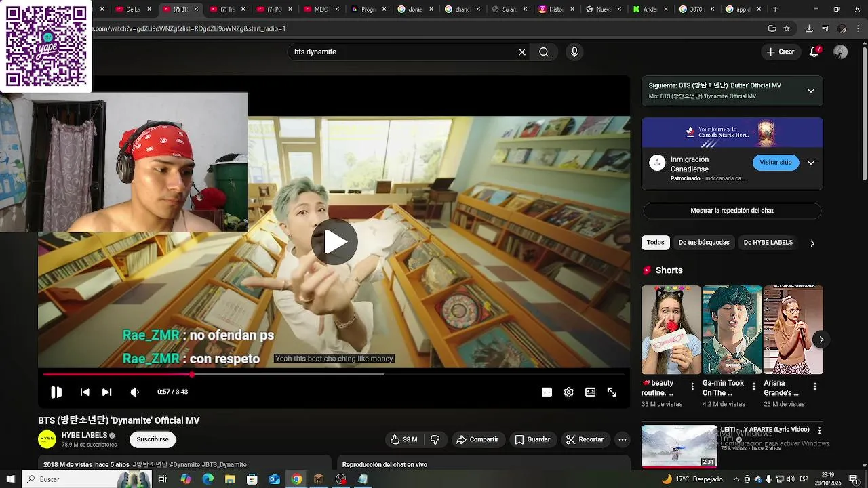
Task: Click the #BTS_Dynamite hashtag
Action: tap(224, 464)
